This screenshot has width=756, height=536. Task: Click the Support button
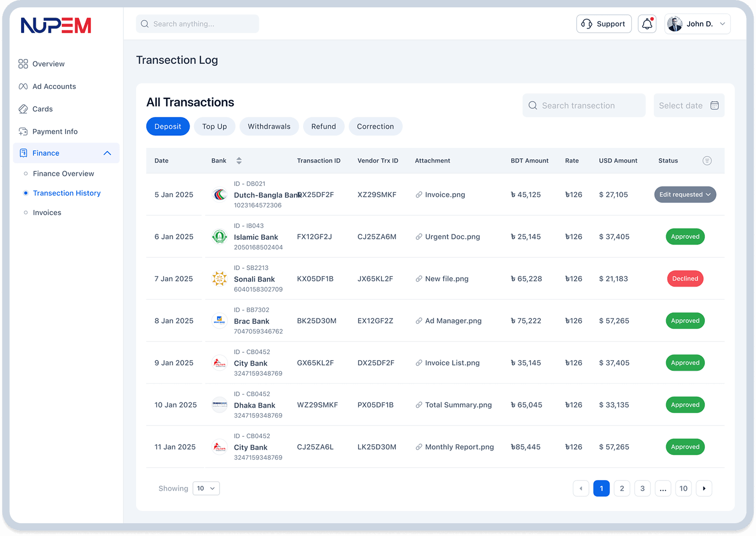click(604, 24)
